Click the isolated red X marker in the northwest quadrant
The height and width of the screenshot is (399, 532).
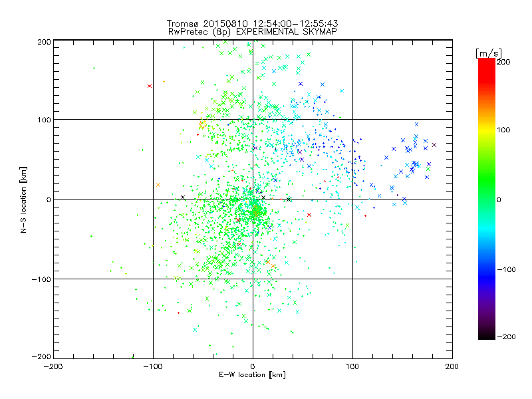(x=150, y=86)
